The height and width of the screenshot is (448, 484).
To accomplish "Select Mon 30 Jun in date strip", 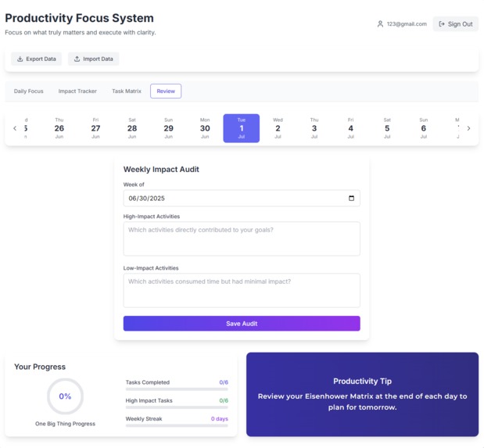I will (x=205, y=128).
